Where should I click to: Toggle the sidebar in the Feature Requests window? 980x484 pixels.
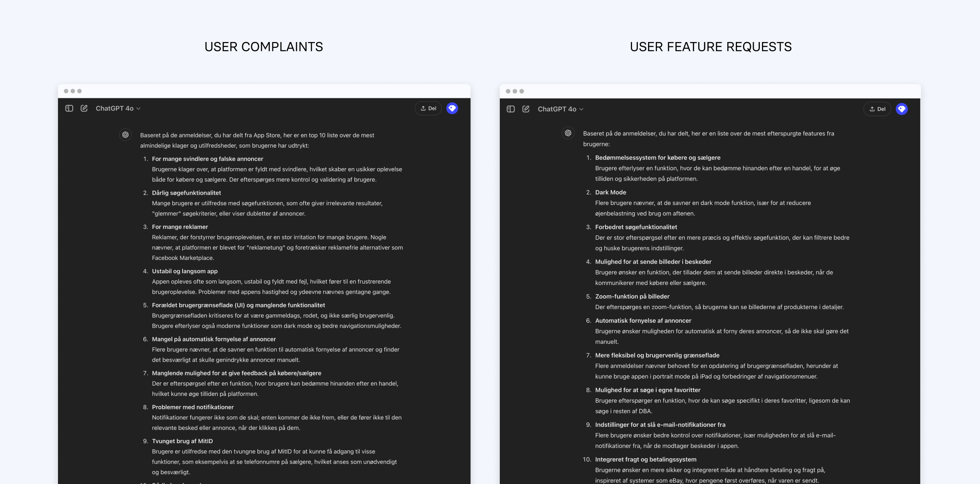pyautogui.click(x=511, y=109)
